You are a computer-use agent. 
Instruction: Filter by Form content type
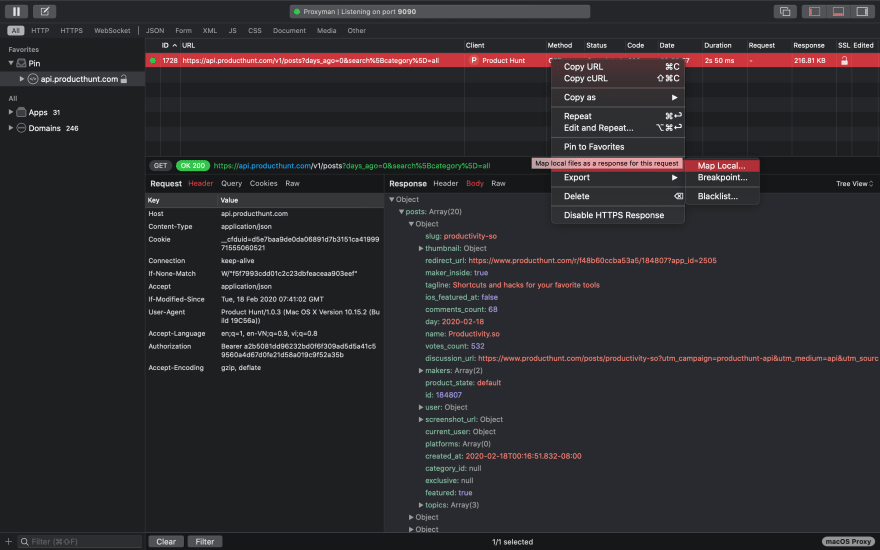pyautogui.click(x=183, y=30)
